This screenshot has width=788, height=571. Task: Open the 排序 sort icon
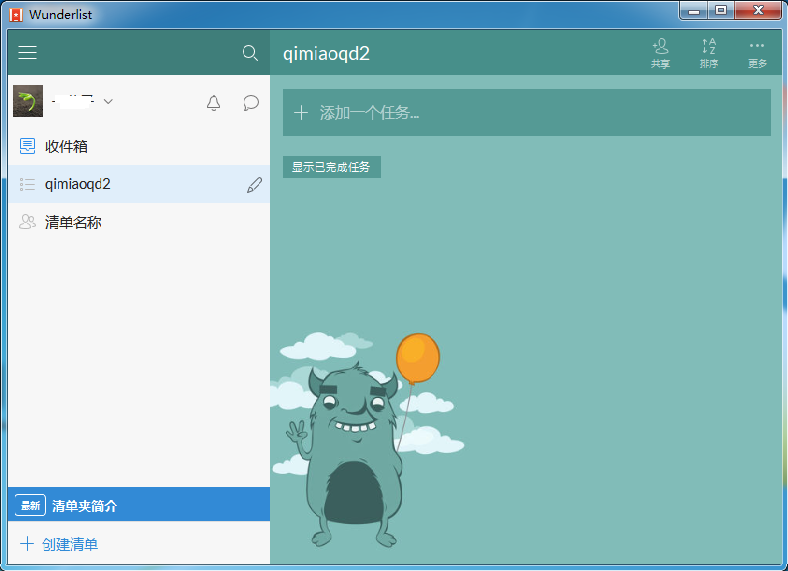(x=709, y=53)
